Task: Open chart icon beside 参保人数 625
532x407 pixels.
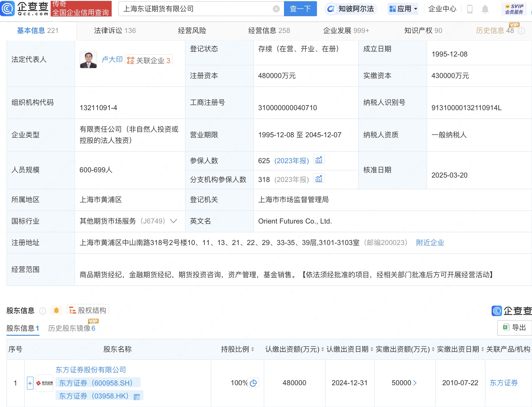Action: 319,160
